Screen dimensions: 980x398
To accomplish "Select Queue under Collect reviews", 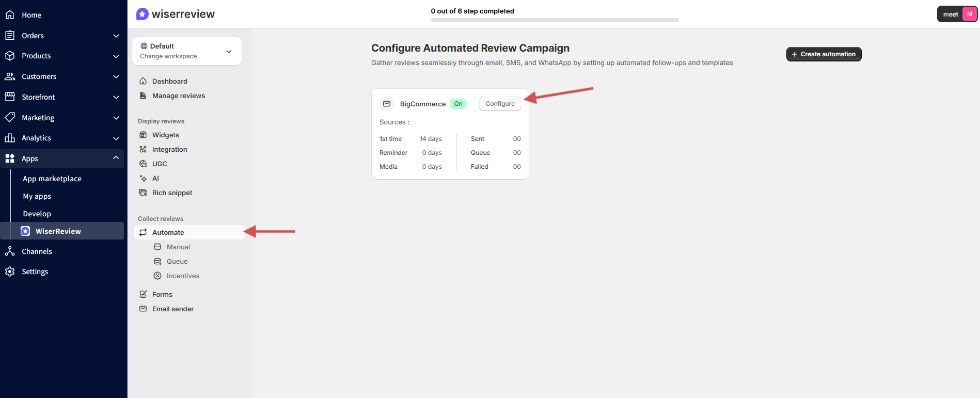I will coord(177,261).
